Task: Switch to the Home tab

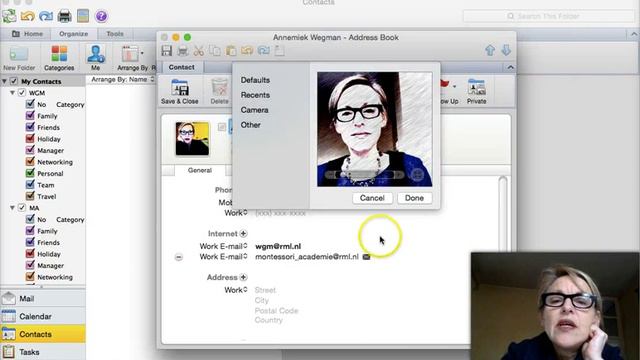Action: [28, 34]
